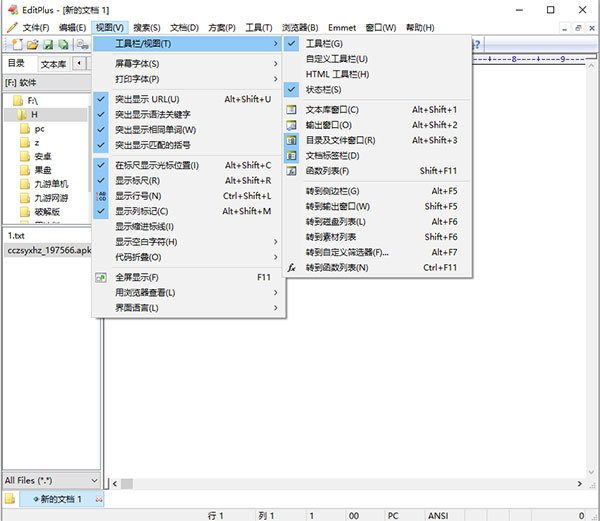The height and width of the screenshot is (521, 600).
Task: Choose HTML 工具栏(H) in the submenu
Action: pos(377,74)
